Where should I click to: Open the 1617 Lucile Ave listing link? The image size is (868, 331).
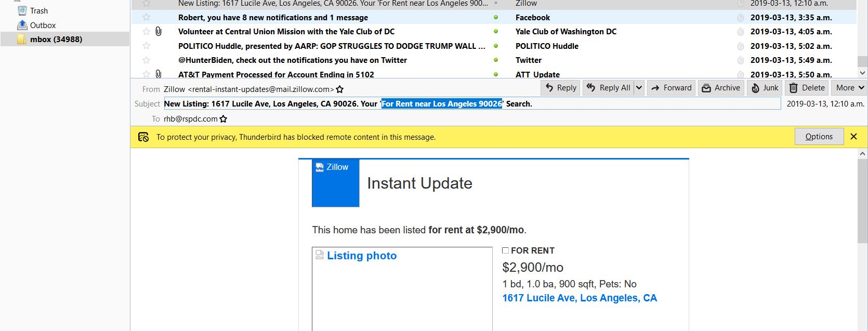[579, 298]
